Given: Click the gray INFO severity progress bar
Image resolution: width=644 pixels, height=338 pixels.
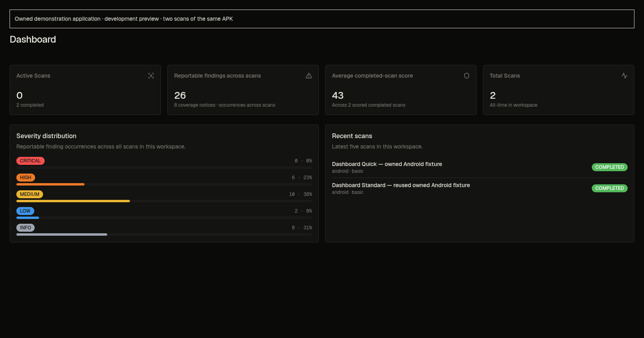Looking at the screenshot, I should click(x=62, y=234).
